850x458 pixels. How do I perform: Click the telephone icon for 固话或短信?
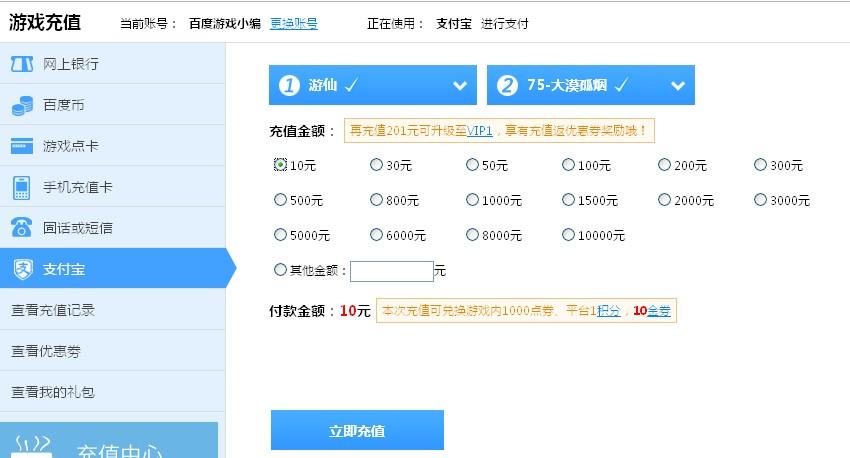tap(22, 227)
